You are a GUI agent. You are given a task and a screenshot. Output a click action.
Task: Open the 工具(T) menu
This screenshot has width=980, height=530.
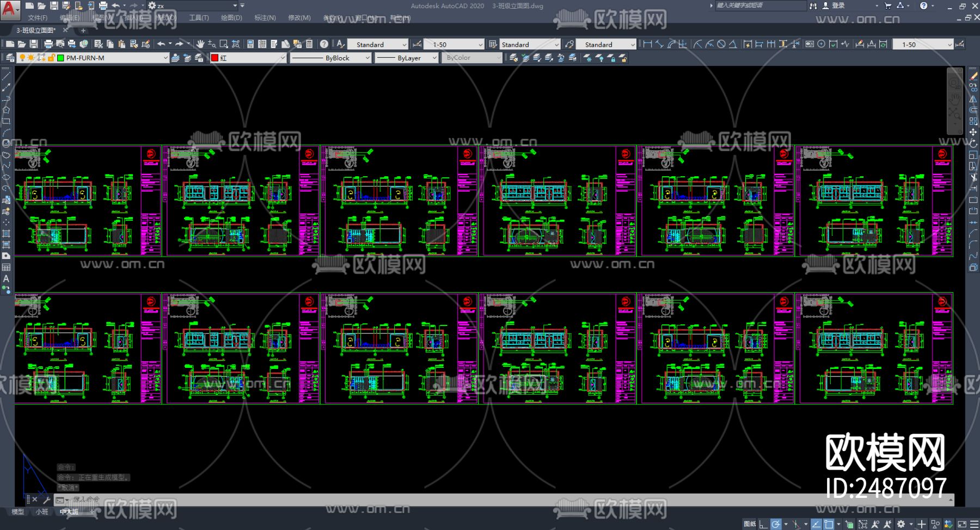pyautogui.click(x=199, y=18)
